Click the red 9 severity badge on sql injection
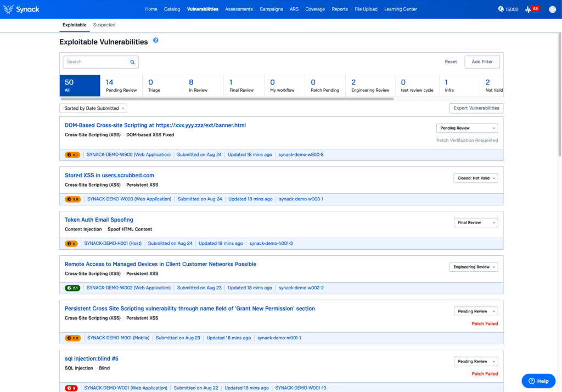The width and height of the screenshot is (562, 392). (71, 388)
